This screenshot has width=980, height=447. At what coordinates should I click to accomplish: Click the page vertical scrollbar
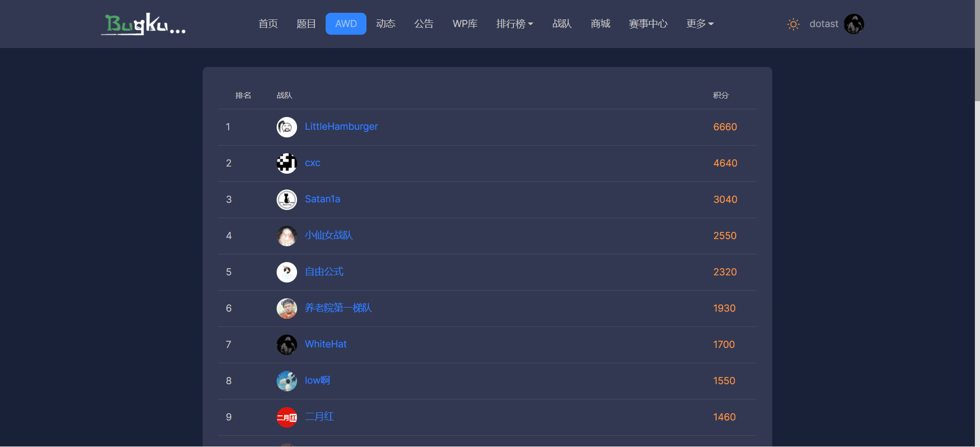point(977,51)
